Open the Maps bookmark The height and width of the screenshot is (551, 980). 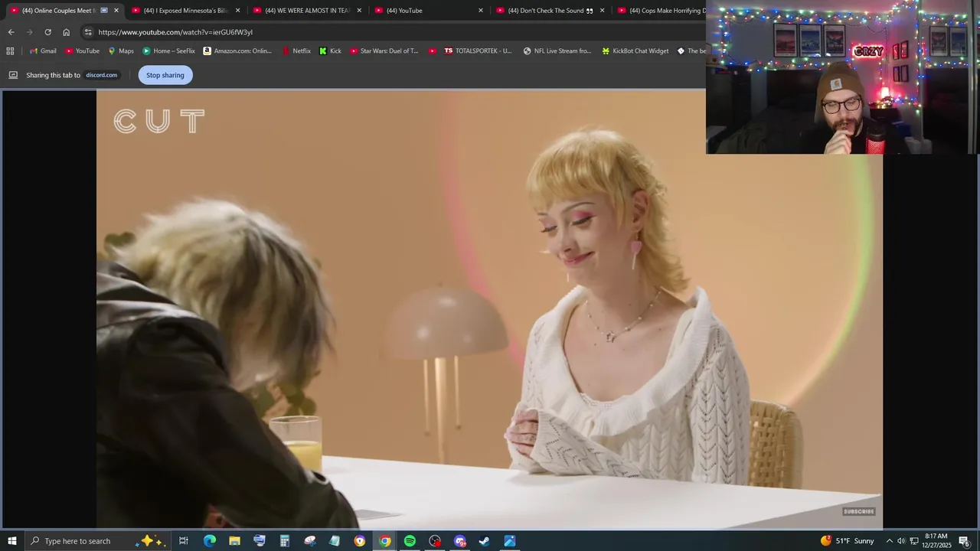(121, 51)
